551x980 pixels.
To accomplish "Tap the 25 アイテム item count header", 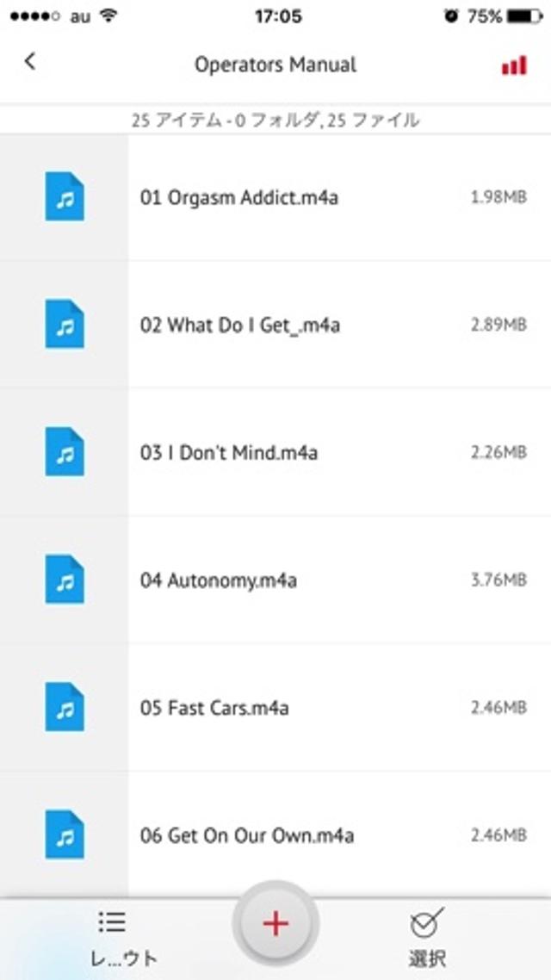I will 275,121.
